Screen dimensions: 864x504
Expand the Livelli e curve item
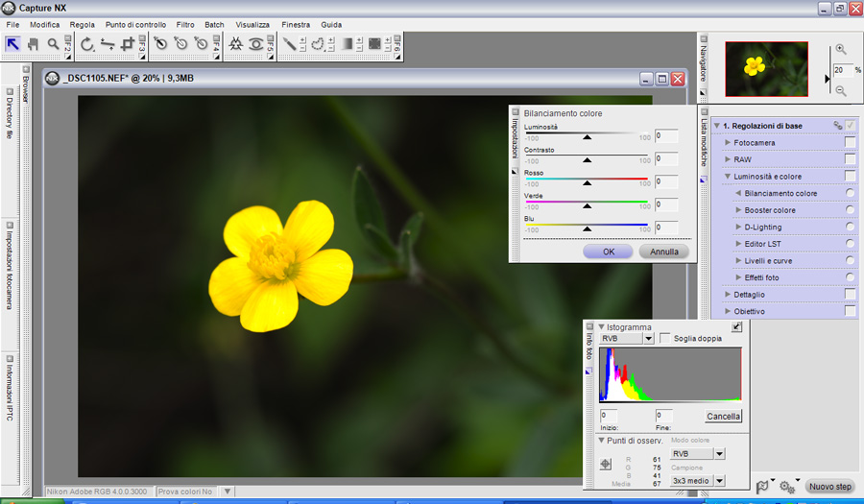(x=738, y=260)
